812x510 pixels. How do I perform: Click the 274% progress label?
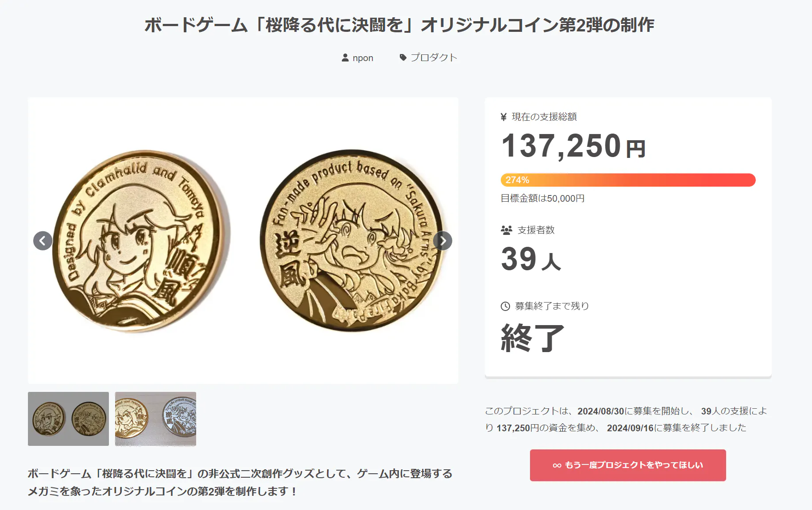coord(517,180)
